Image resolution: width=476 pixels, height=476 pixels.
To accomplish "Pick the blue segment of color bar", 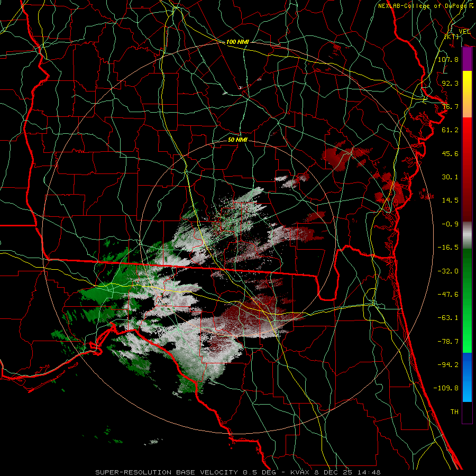I will tap(467, 377).
